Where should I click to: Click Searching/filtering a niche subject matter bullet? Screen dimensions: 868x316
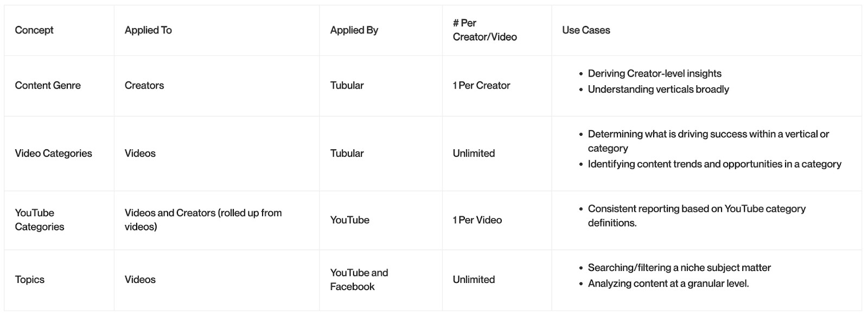pos(679,268)
